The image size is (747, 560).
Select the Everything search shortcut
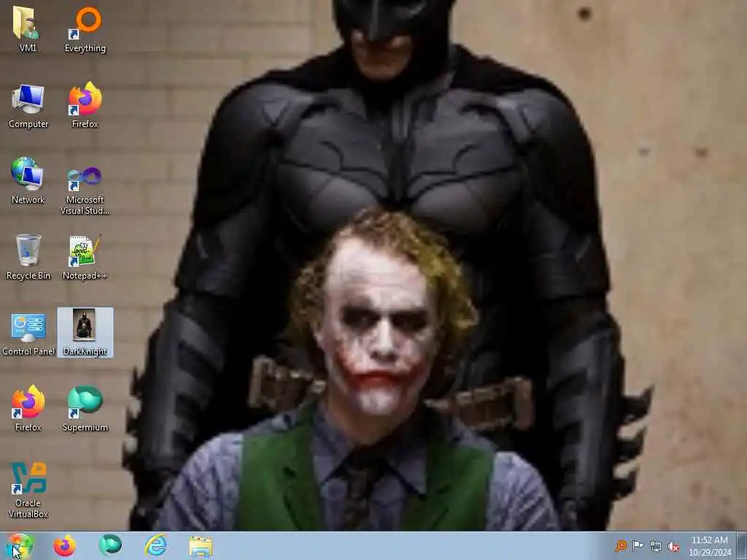[85, 28]
